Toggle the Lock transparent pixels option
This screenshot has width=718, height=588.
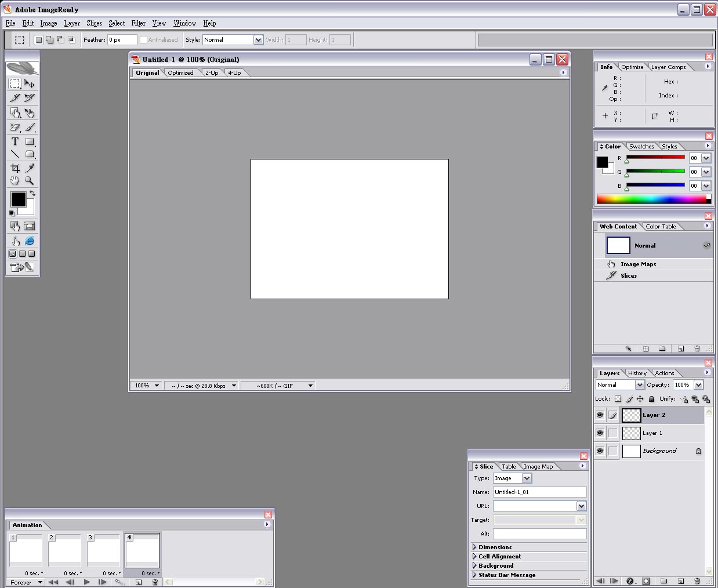pyautogui.click(x=618, y=399)
